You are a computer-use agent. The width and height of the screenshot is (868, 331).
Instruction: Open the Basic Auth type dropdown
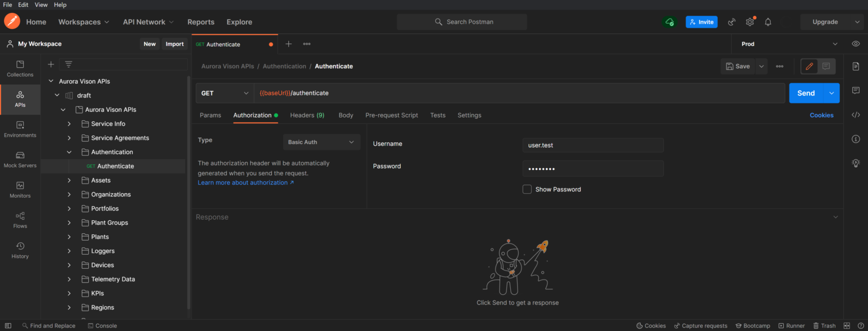tap(321, 142)
